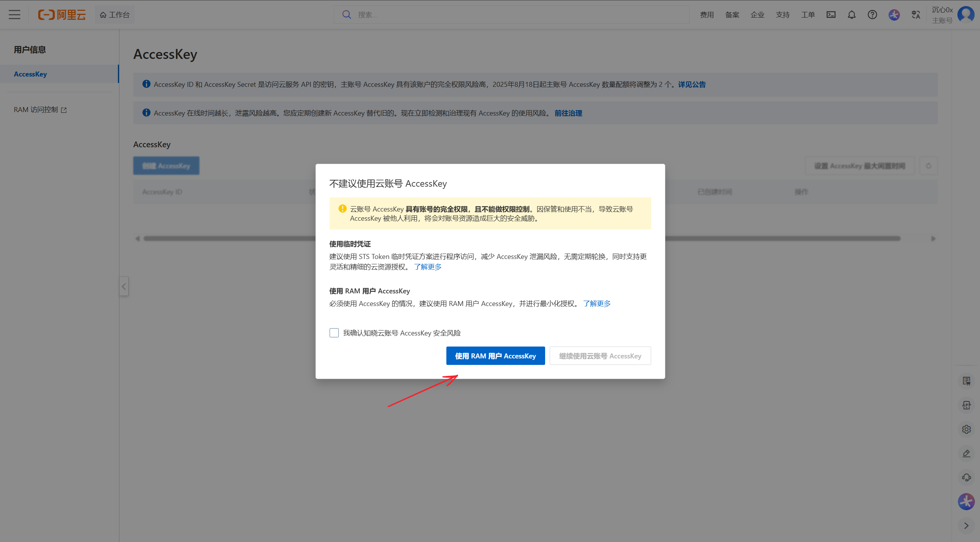Viewport: 980px width, 542px height.
Task: Switch language with the translate icon
Action: pyautogui.click(x=916, y=15)
